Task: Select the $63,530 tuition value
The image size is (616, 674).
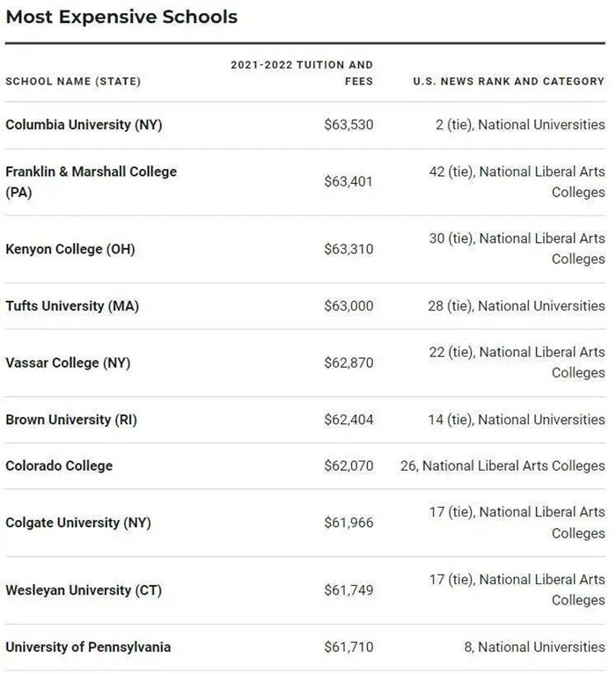Action: (x=348, y=125)
